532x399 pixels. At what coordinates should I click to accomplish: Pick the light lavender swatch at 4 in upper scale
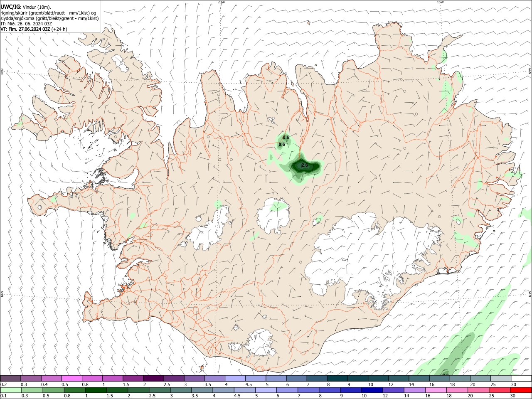pos(234,378)
